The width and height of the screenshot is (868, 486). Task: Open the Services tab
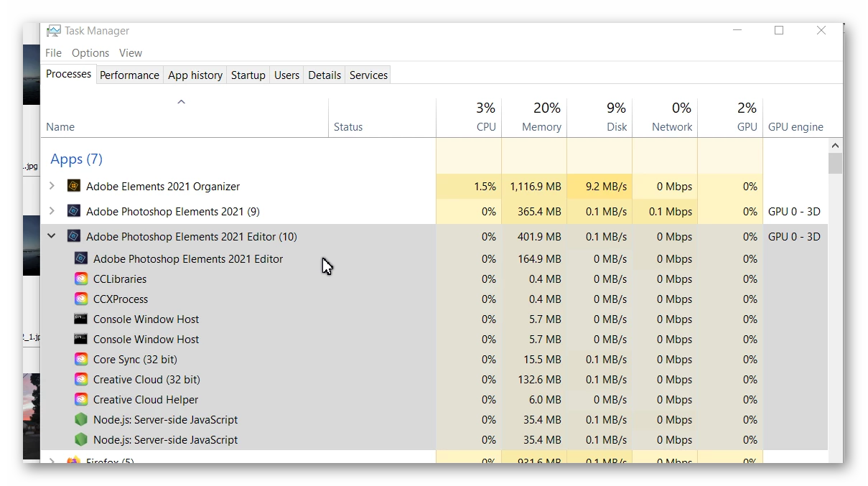[368, 75]
